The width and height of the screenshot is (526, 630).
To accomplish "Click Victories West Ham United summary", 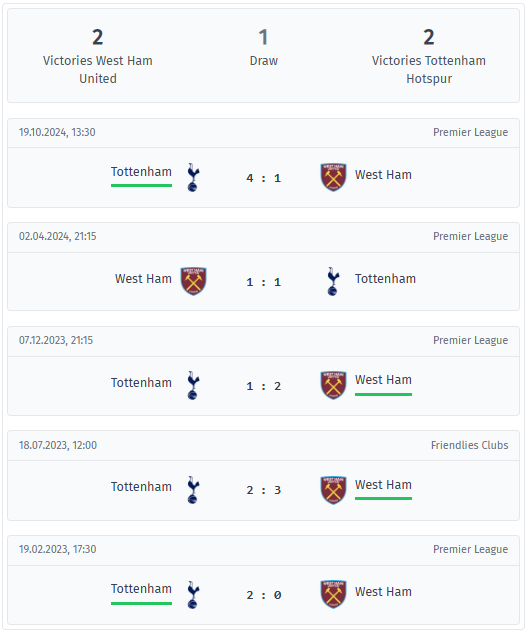I will click(98, 56).
